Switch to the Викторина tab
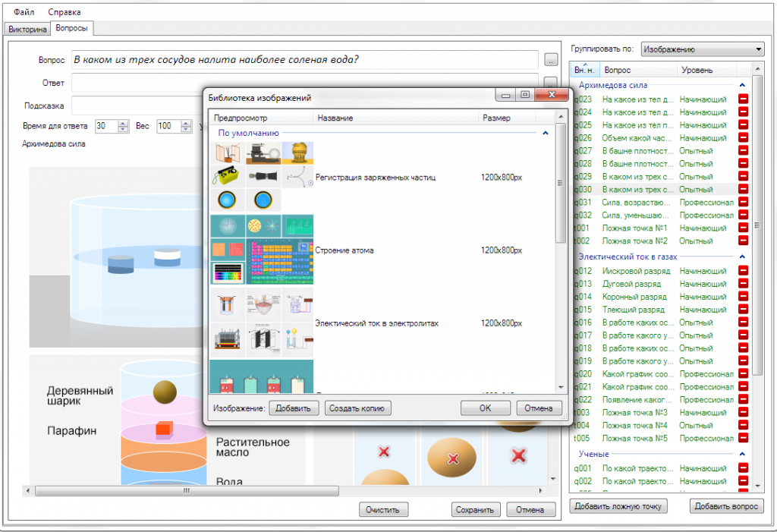This screenshot has height=532, width=777. [28, 29]
